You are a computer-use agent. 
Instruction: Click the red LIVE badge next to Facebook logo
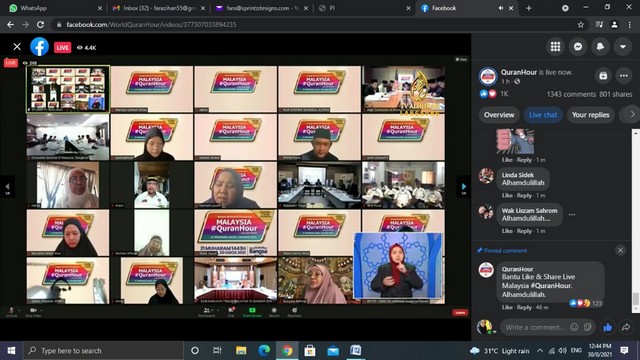tap(62, 47)
